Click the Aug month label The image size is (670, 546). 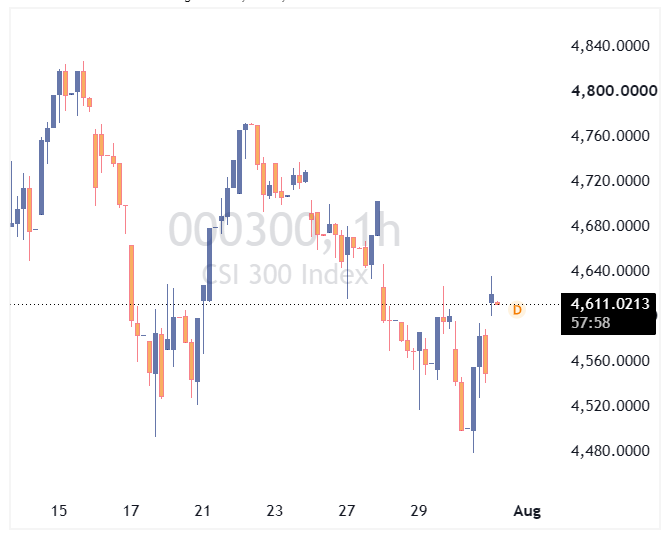click(527, 511)
